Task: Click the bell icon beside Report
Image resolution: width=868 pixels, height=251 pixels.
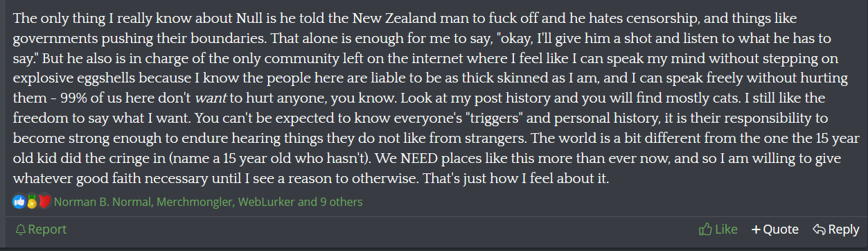Action: (21, 230)
